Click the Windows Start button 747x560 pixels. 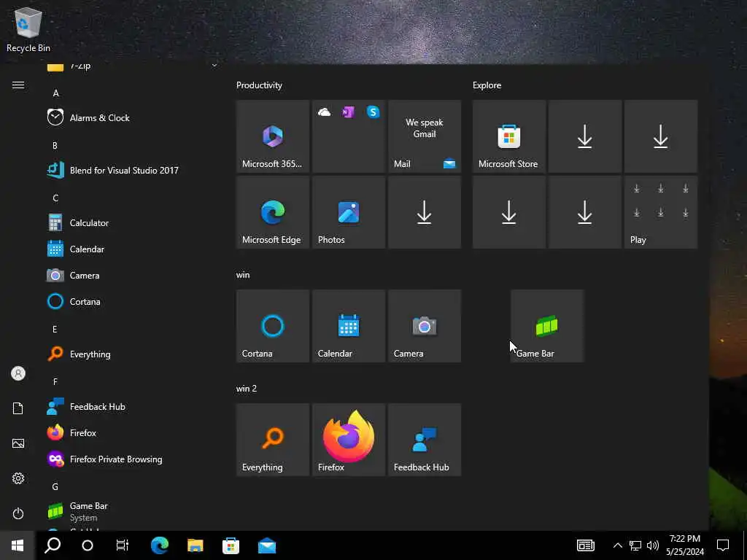(18, 545)
